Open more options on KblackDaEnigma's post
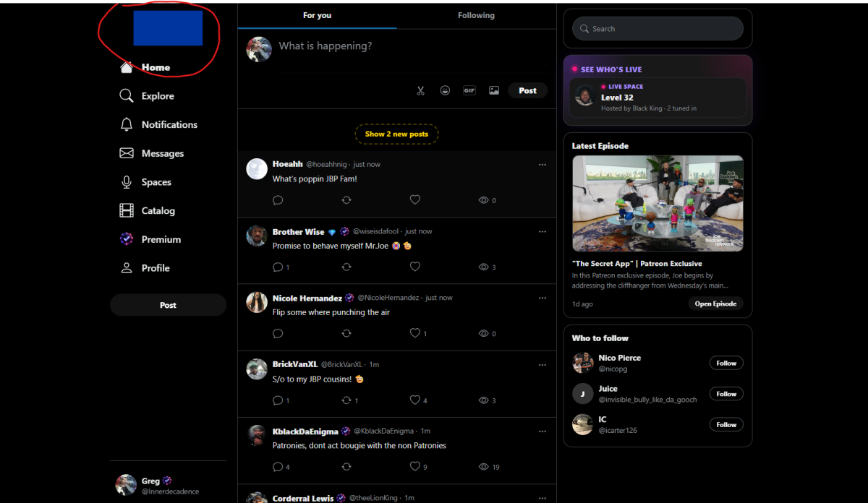The image size is (868, 503). point(542,431)
